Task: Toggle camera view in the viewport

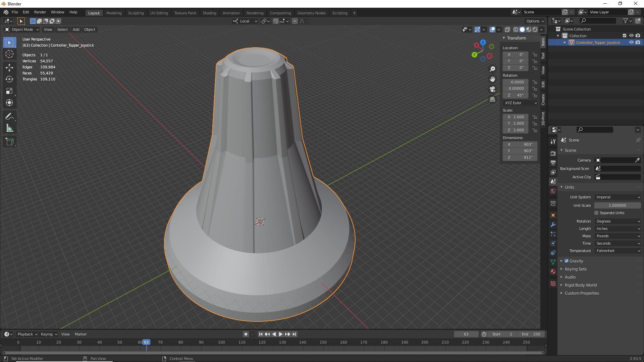Action: 492,89
